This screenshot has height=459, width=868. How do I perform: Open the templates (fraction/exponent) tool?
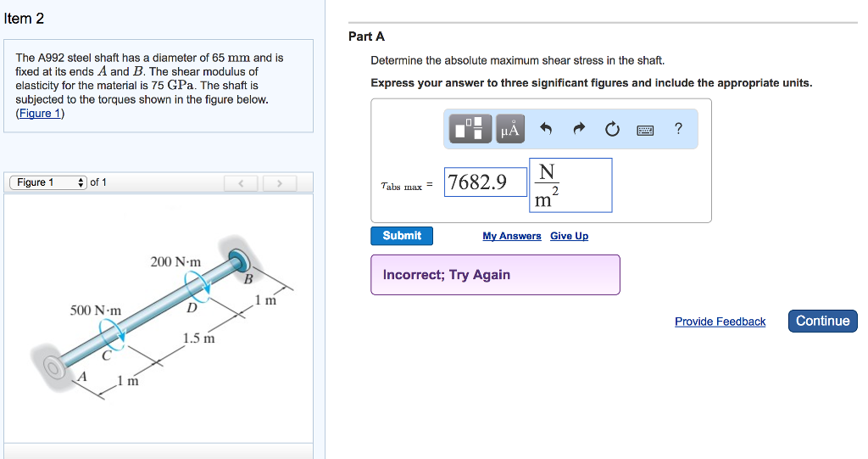click(472, 129)
